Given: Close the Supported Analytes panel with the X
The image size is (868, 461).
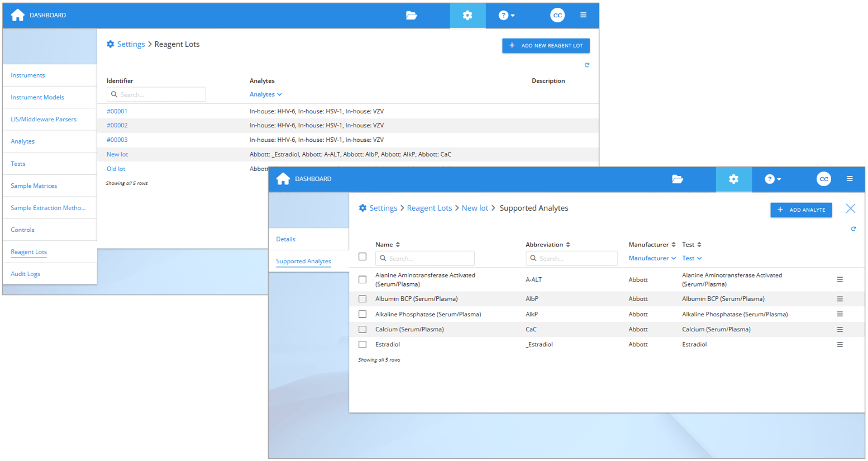Looking at the screenshot, I should (850, 208).
